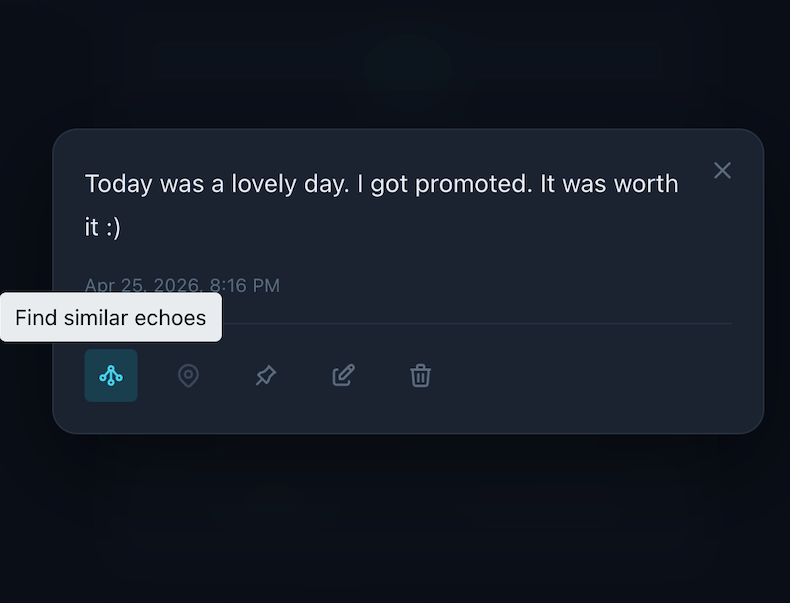The width and height of the screenshot is (790, 603).
Task: Click the sentence 'It was worth'
Action: 609,184
